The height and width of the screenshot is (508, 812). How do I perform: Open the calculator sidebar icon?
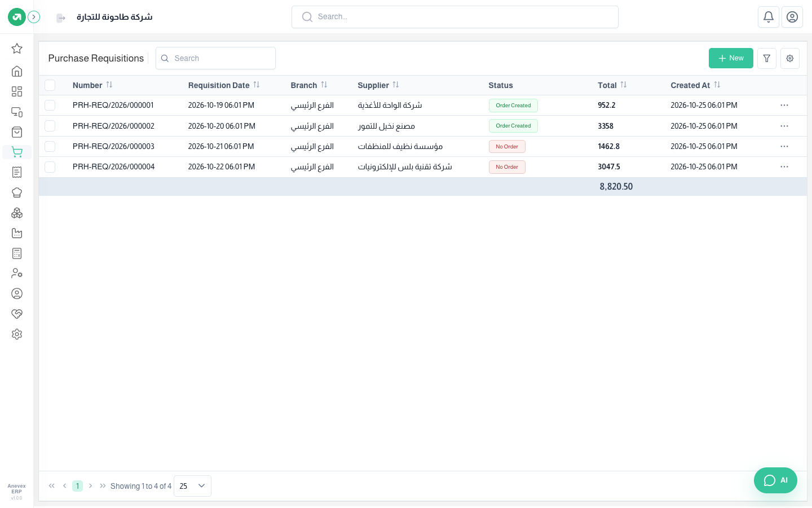(17, 253)
